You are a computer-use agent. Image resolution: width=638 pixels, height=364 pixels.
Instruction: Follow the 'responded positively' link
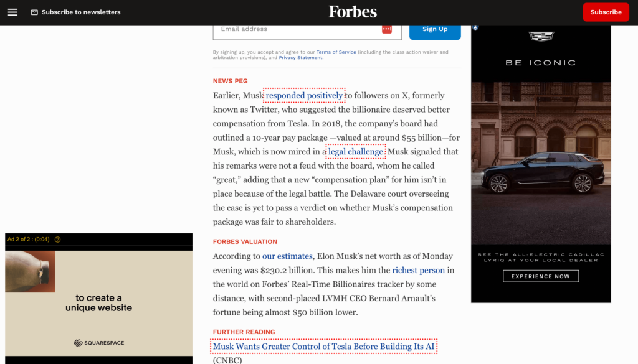tap(304, 96)
